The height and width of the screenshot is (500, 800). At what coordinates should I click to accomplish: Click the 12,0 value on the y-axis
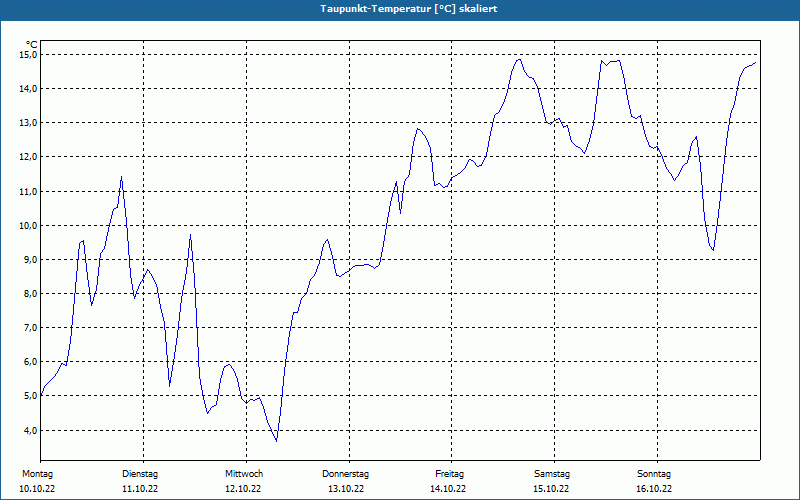[x=29, y=157]
